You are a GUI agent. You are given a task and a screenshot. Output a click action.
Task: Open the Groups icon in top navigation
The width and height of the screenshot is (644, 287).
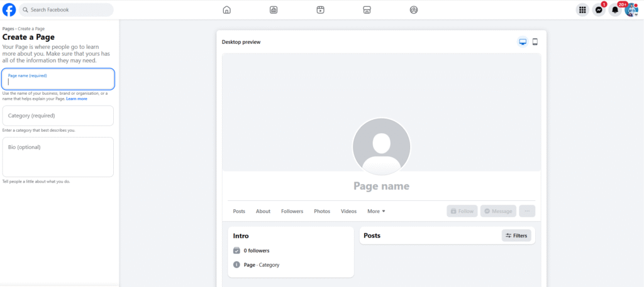pyautogui.click(x=413, y=10)
